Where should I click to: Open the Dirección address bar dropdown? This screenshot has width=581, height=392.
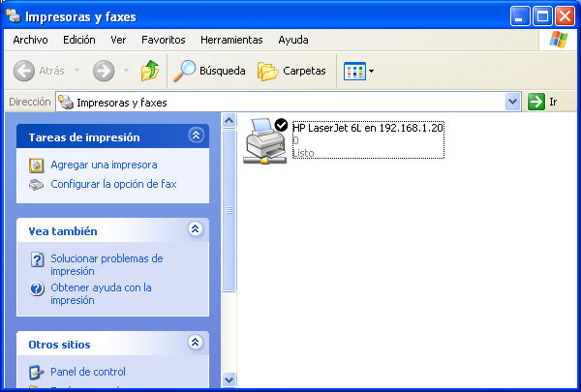tap(513, 102)
